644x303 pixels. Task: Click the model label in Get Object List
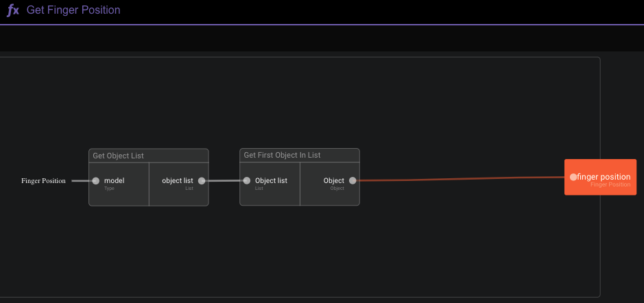[114, 180]
